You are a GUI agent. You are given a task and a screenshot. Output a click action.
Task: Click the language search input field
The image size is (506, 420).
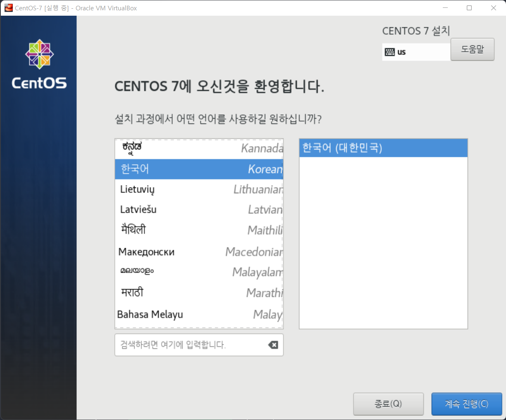[x=199, y=345]
